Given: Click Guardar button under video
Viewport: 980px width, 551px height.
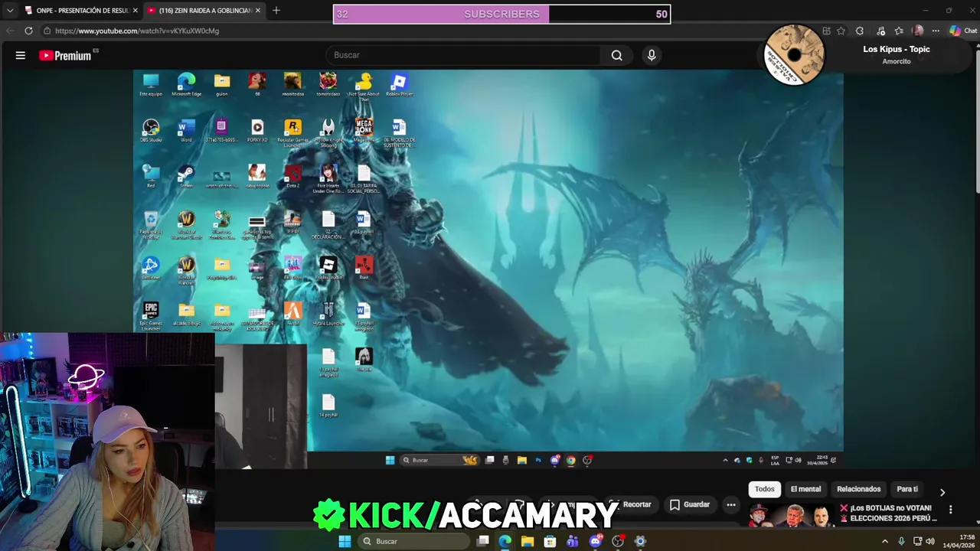Looking at the screenshot, I should pos(689,504).
